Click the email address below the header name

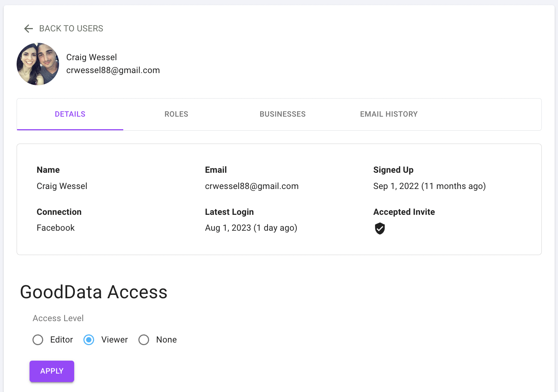click(x=113, y=70)
